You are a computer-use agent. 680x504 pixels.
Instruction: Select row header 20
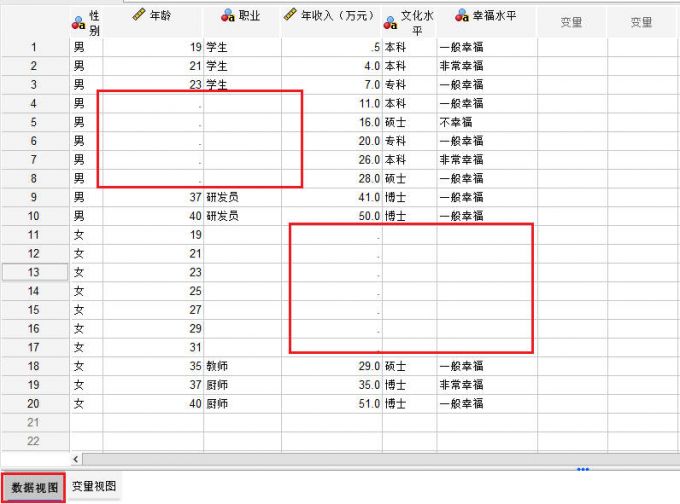tap(35, 404)
